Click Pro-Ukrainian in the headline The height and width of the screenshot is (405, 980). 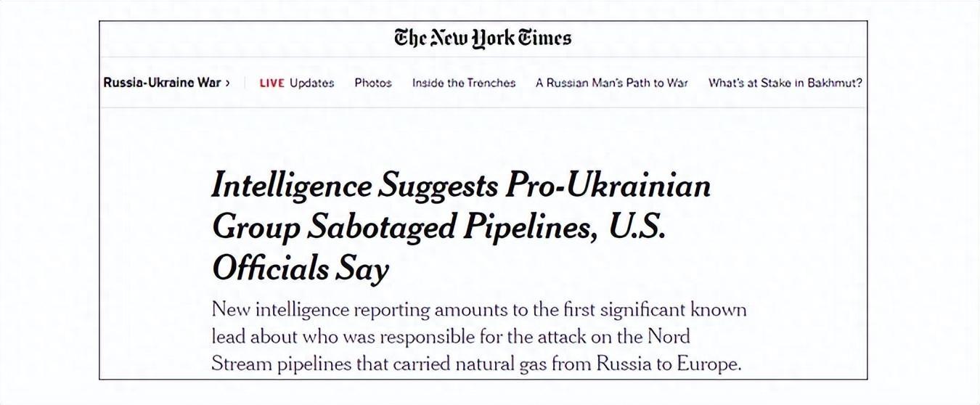coord(608,187)
